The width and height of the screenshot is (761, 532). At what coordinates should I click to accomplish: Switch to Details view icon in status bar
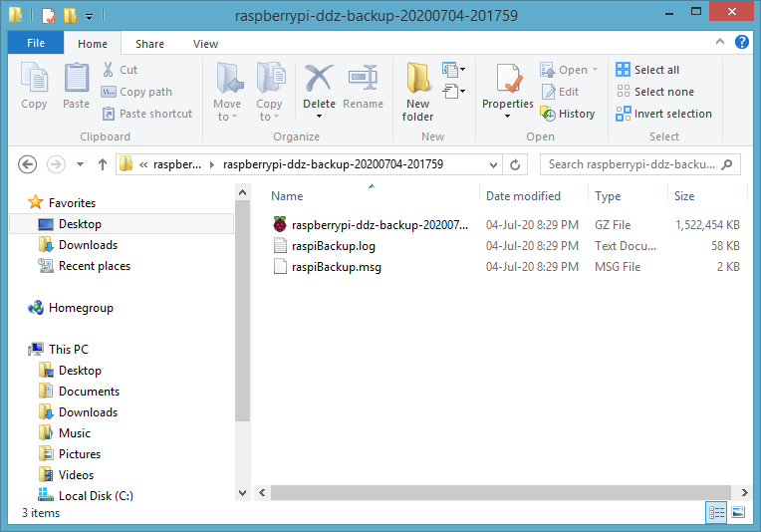(x=716, y=513)
